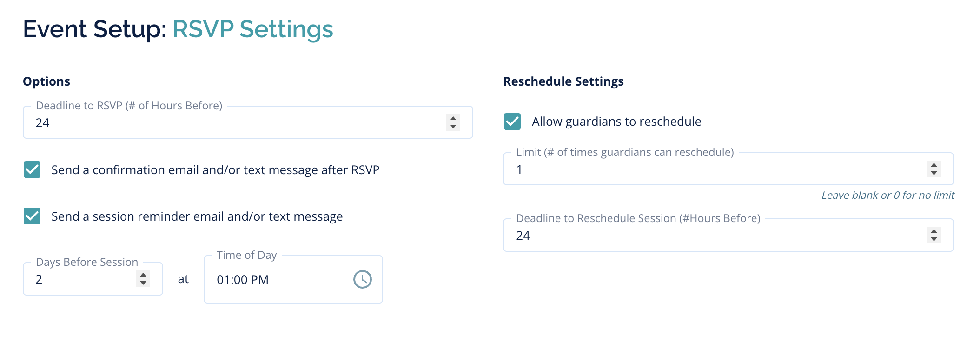Increment Days Before Session value
Screen dimensions: 980x338
[143, 275]
